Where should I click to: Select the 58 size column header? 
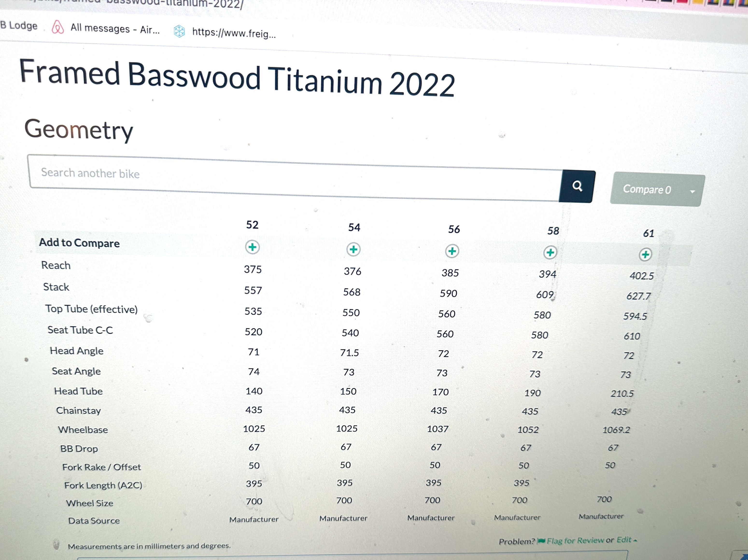pyautogui.click(x=553, y=231)
